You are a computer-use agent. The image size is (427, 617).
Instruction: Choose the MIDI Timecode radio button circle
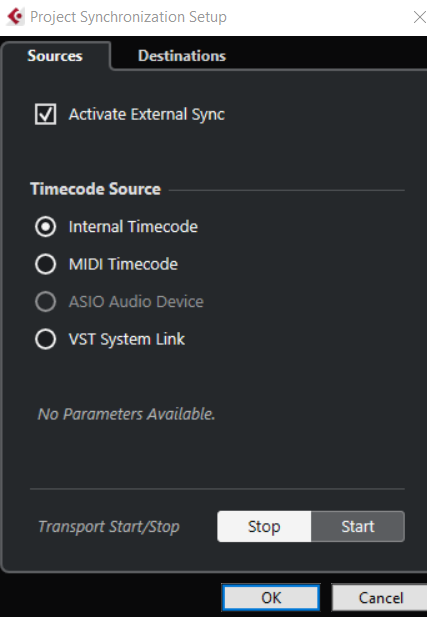tap(46, 264)
